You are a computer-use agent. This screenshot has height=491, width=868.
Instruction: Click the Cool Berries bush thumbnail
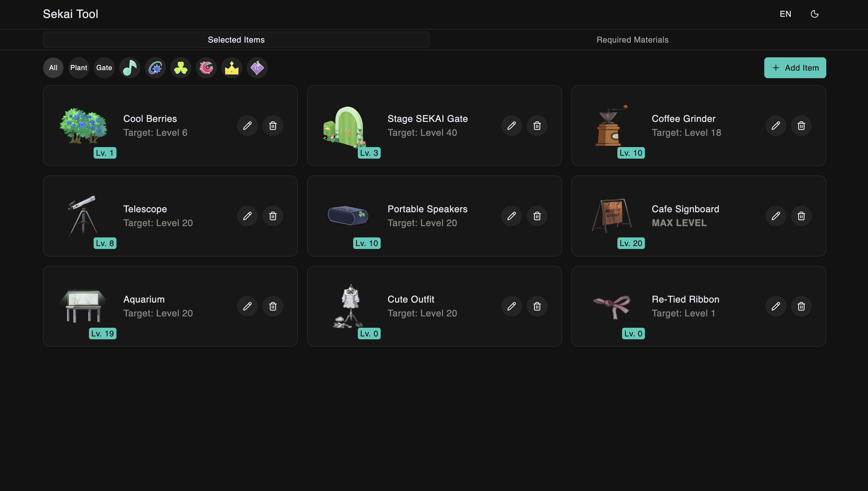(x=83, y=125)
